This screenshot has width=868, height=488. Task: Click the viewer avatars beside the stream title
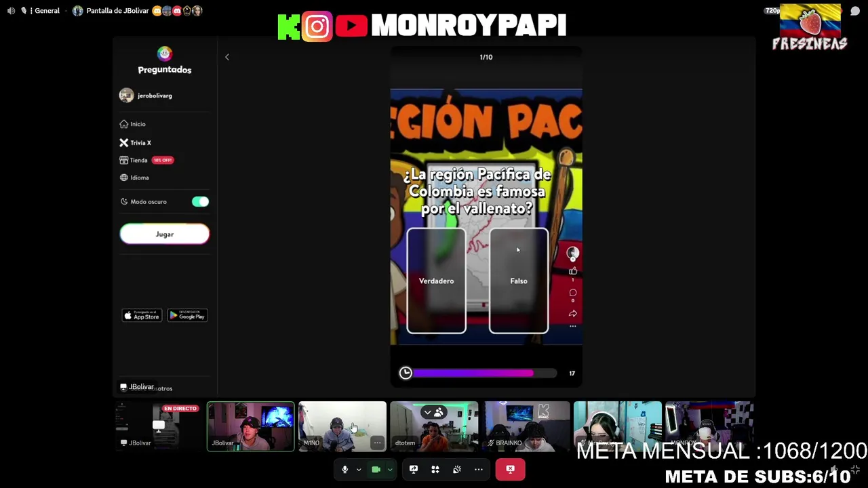[x=177, y=11]
